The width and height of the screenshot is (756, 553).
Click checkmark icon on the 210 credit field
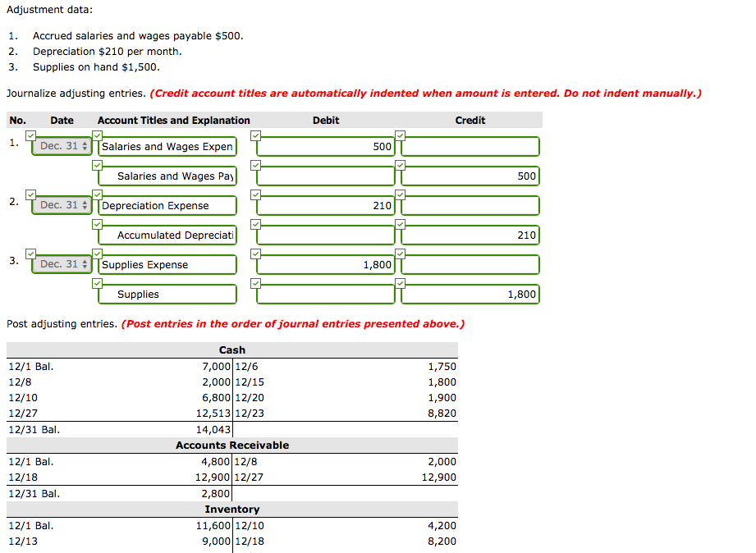(x=401, y=224)
